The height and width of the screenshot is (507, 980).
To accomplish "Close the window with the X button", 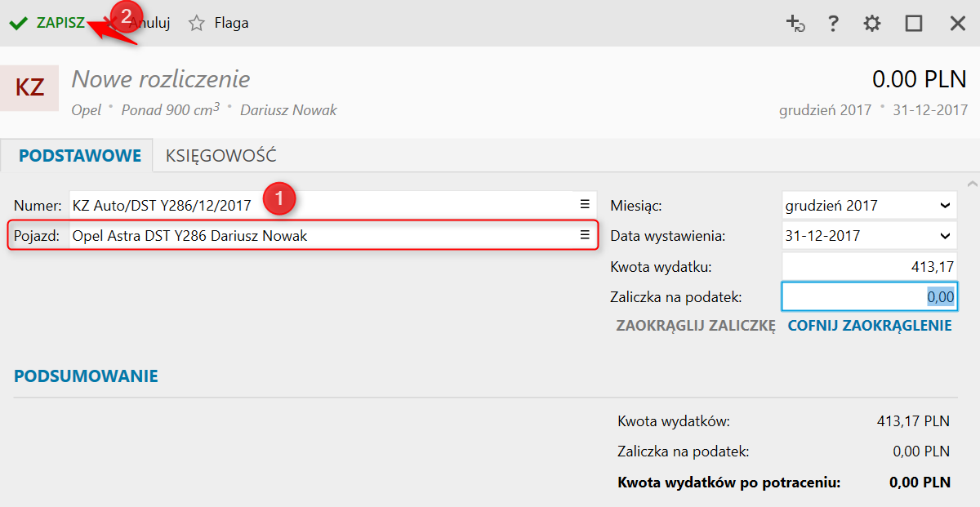I will [958, 24].
